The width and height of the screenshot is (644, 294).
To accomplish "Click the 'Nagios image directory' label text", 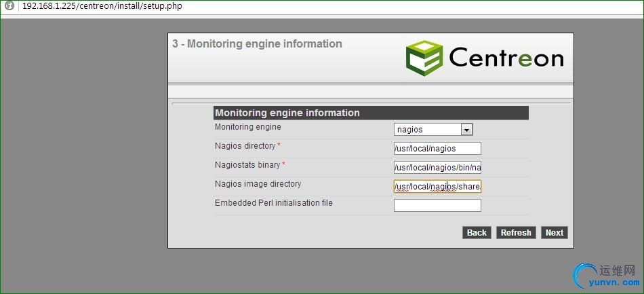I will point(258,184).
